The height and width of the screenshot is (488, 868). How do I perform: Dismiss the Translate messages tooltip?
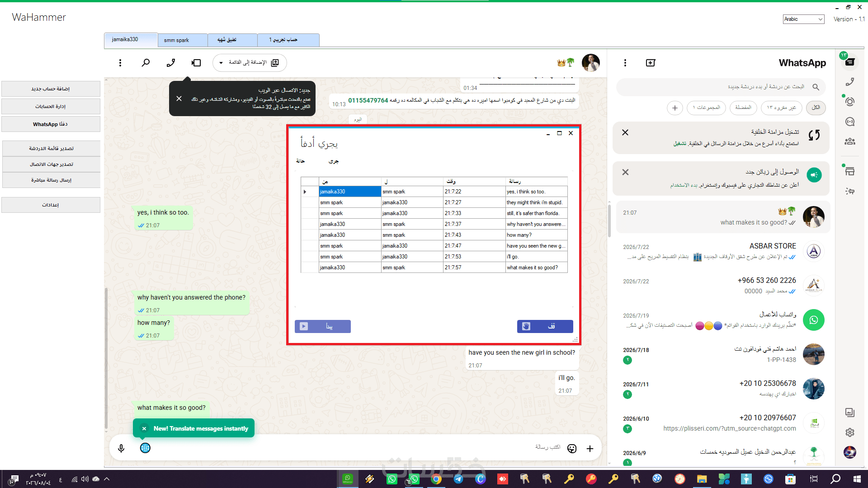tap(144, 428)
